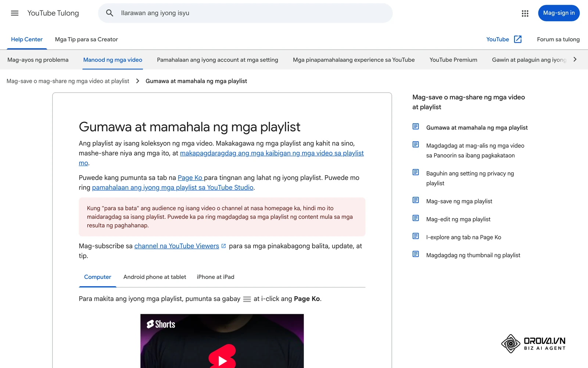The image size is (588, 368).
Task: Open I-explore ang tab na Page Ko article
Action: click(463, 237)
